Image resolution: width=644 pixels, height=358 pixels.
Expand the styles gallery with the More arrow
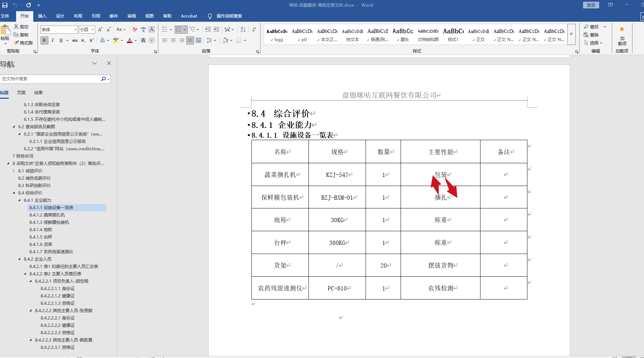(571, 34)
